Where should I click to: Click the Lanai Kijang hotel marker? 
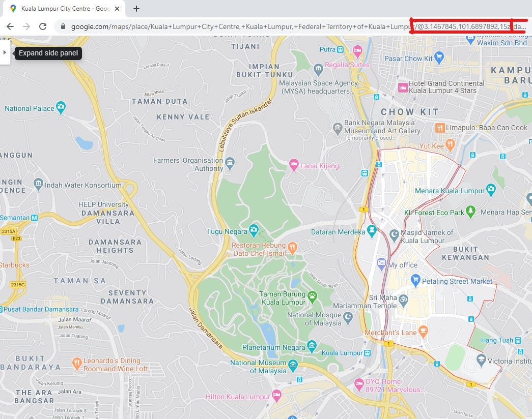pyautogui.click(x=294, y=165)
